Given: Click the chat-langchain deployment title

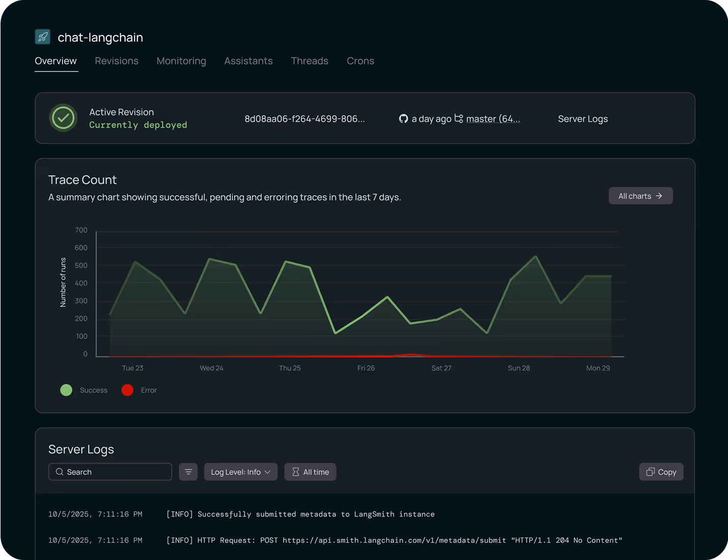Looking at the screenshot, I should coord(100,37).
